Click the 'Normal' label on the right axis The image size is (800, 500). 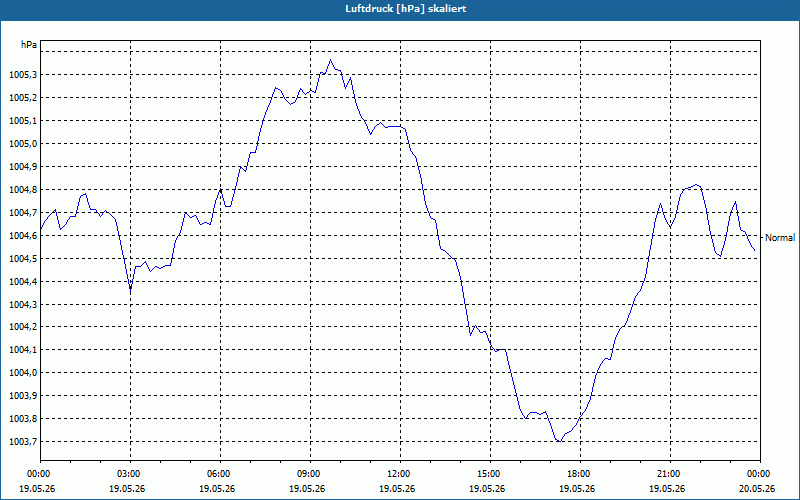coord(780,238)
